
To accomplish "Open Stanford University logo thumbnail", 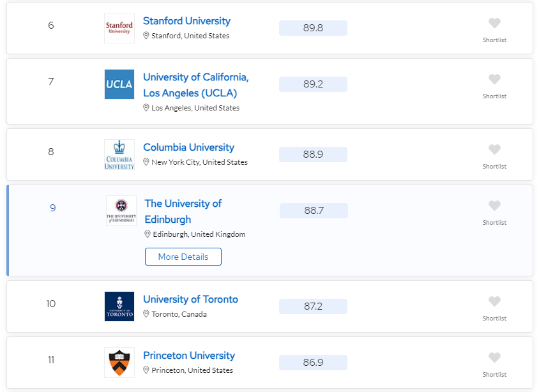I will pyautogui.click(x=119, y=28).
